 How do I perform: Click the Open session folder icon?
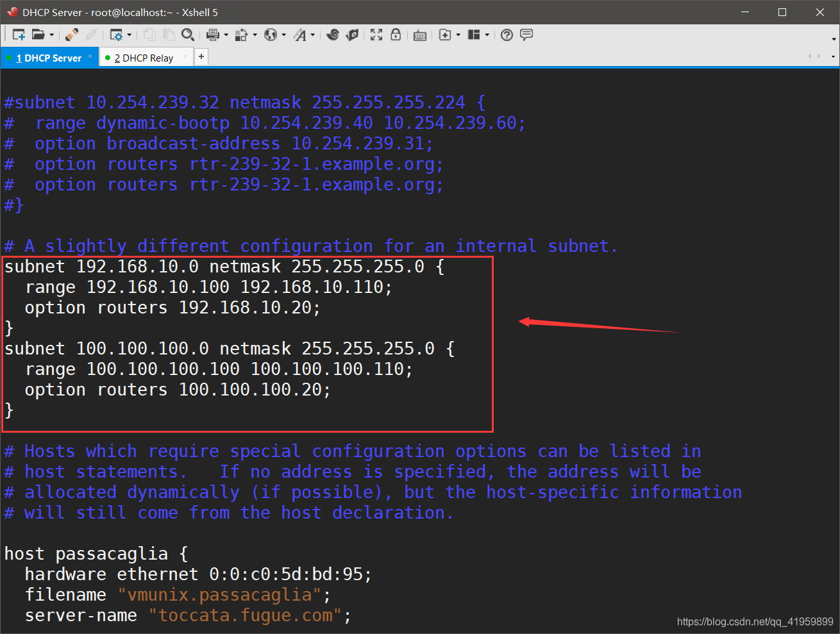(38, 35)
